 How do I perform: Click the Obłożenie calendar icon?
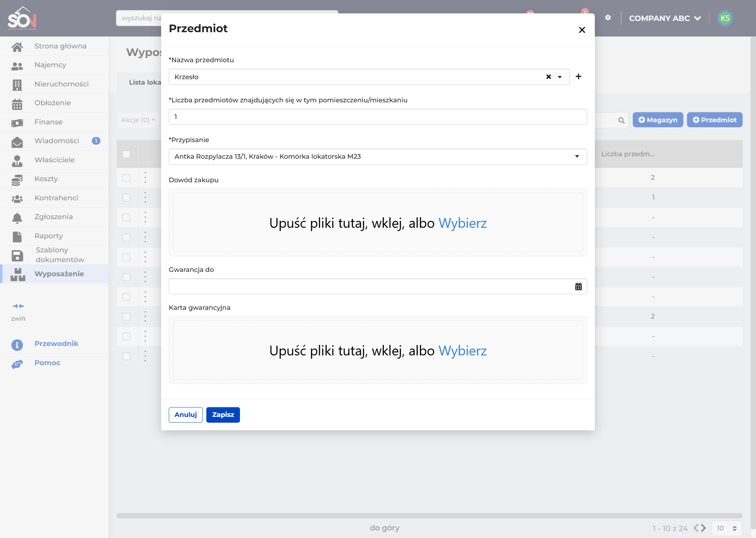pos(17,104)
